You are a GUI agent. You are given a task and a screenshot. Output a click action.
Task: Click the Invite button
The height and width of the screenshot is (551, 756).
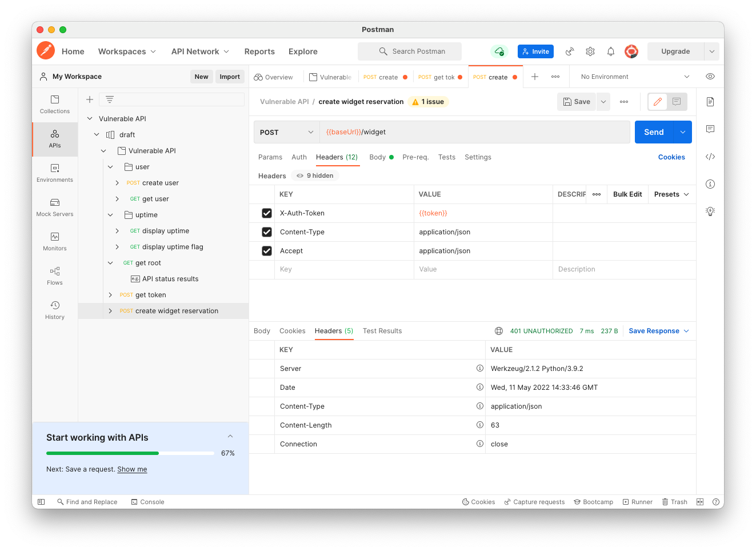click(x=535, y=51)
